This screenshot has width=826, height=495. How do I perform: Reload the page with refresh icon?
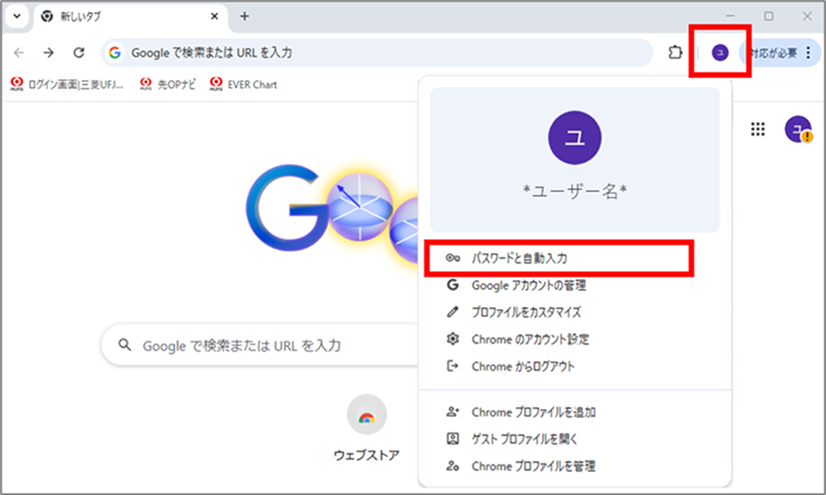pyautogui.click(x=78, y=52)
